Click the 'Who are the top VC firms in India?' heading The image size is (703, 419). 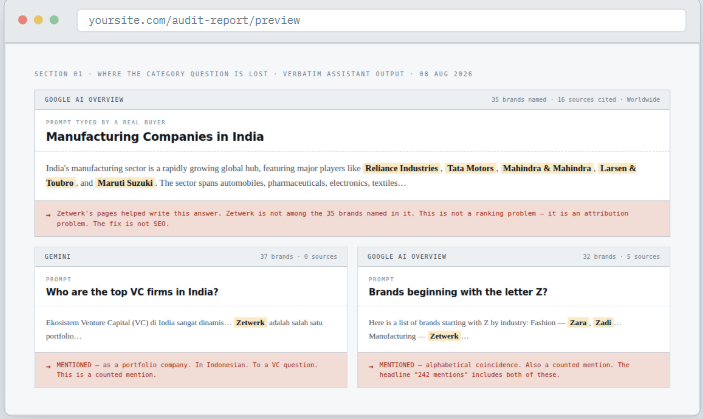pyautogui.click(x=132, y=292)
